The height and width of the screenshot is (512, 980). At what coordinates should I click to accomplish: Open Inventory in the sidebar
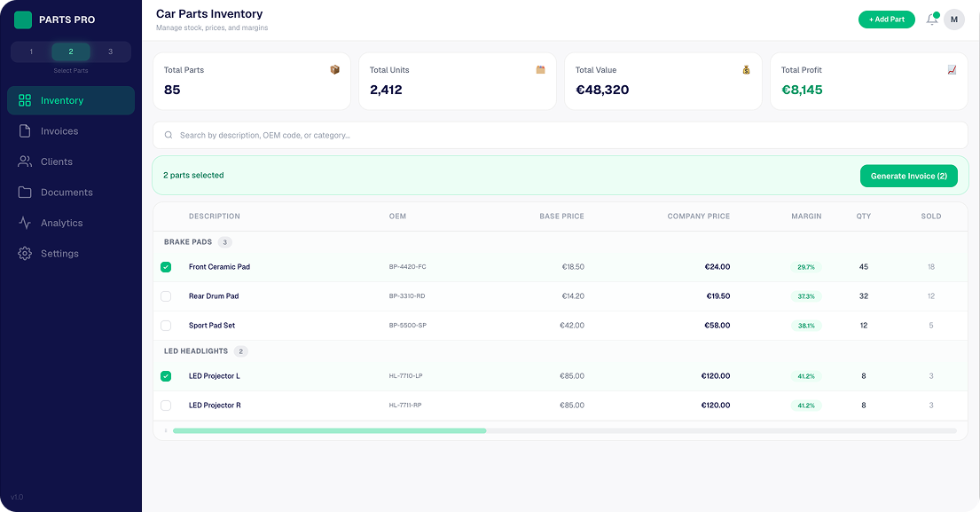pos(71,100)
